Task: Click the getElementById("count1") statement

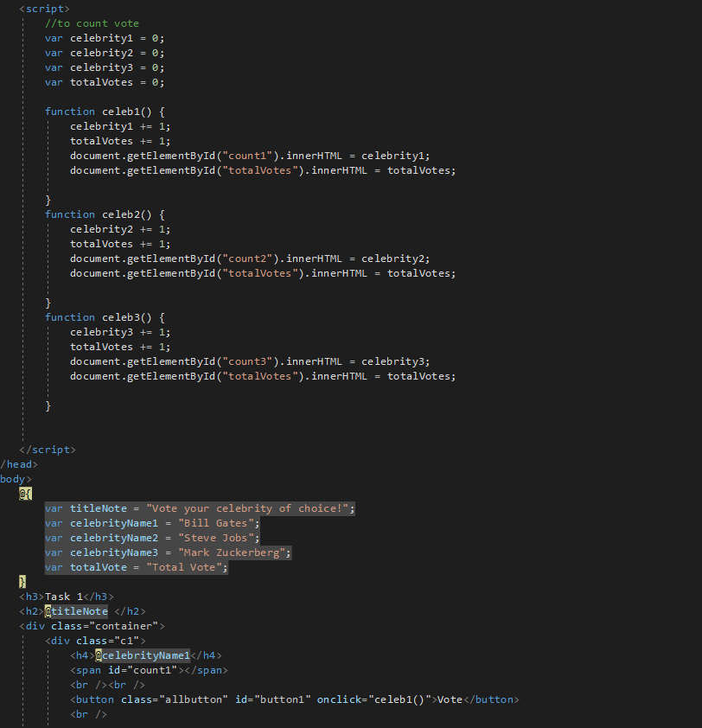Action: 250,156
